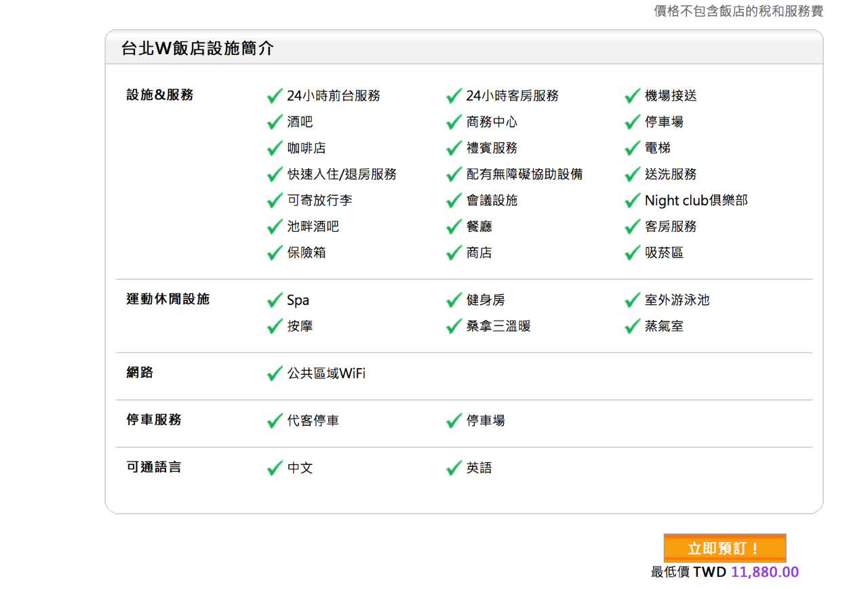Screen dimensions: 868x589
Task: Click the 中文 language text
Action: (x=300, y=468)
